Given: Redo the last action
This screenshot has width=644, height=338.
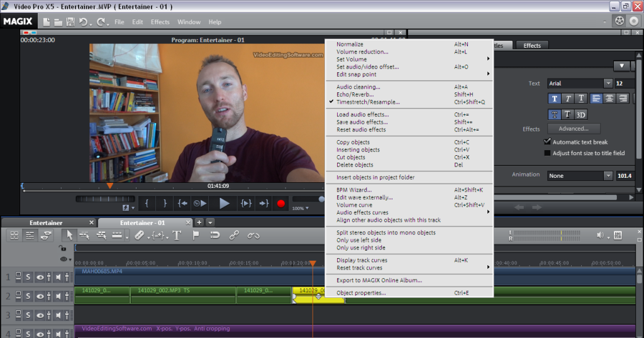Looking at the screenshot, I should [101, 22].
